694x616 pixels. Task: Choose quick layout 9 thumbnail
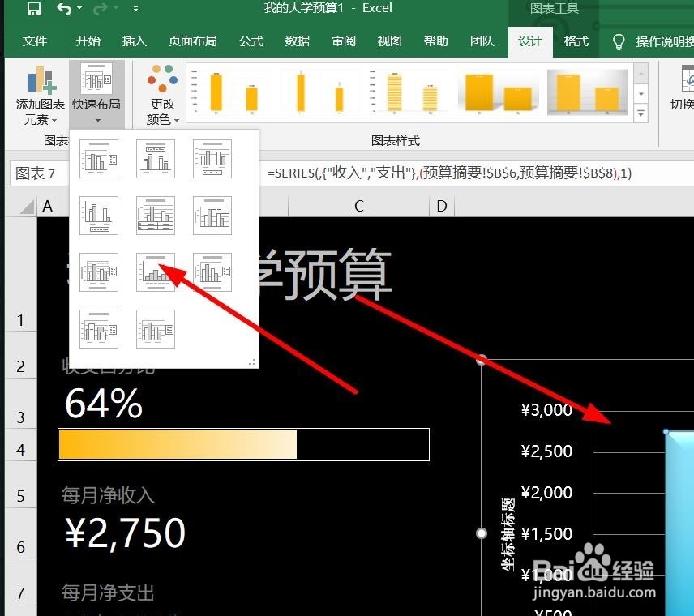tap(212, 272)
